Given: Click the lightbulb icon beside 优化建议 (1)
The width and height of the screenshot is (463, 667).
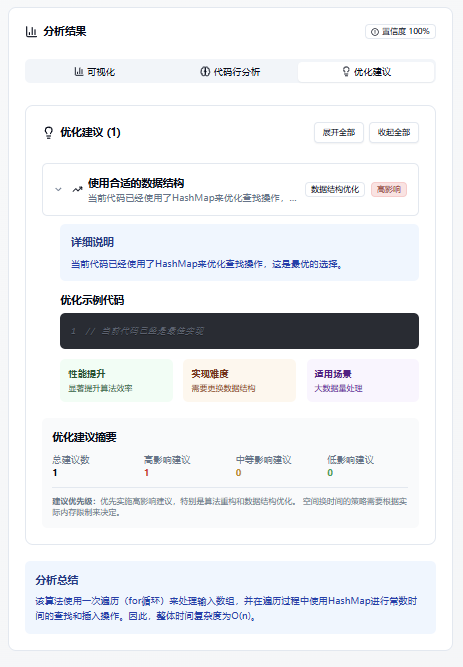Looking at the screenshot, I should (49, 133).
